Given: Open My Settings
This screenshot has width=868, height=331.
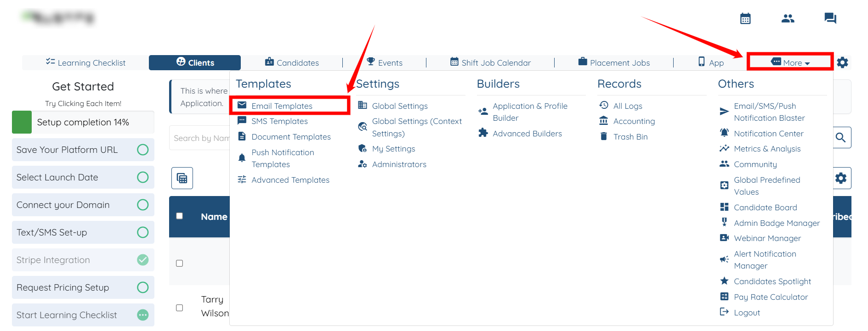Looking at the screenshot, I should point(393,149).
